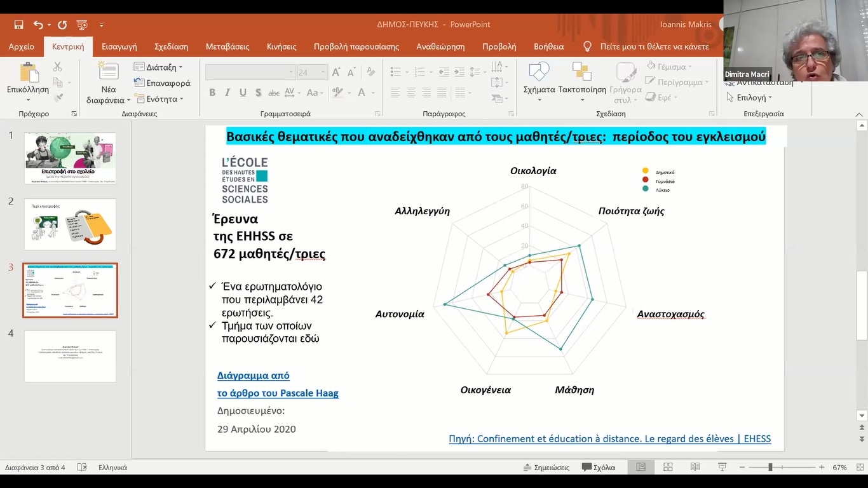
Task: Open the Pascale Haag article link on slide
Action: (x=278, y=384)
